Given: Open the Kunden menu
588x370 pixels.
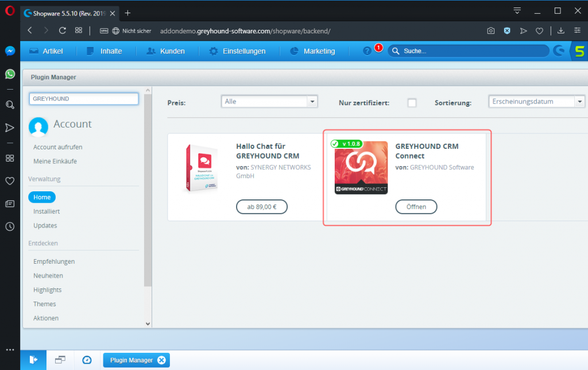Looking at the screenshot, I should tap(165, 51).
